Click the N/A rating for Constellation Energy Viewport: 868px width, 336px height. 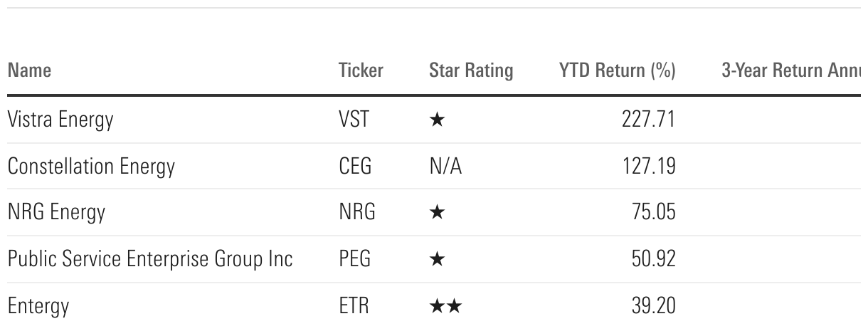click(445, 167)
